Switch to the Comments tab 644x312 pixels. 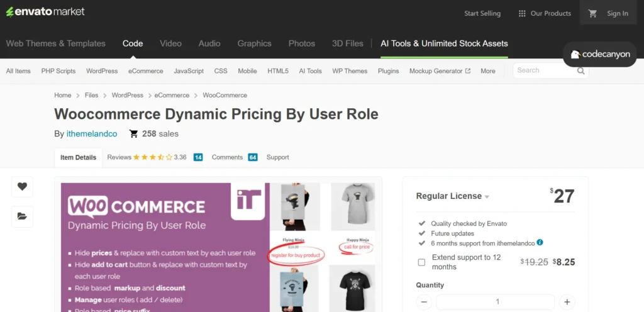pos(227,157)
